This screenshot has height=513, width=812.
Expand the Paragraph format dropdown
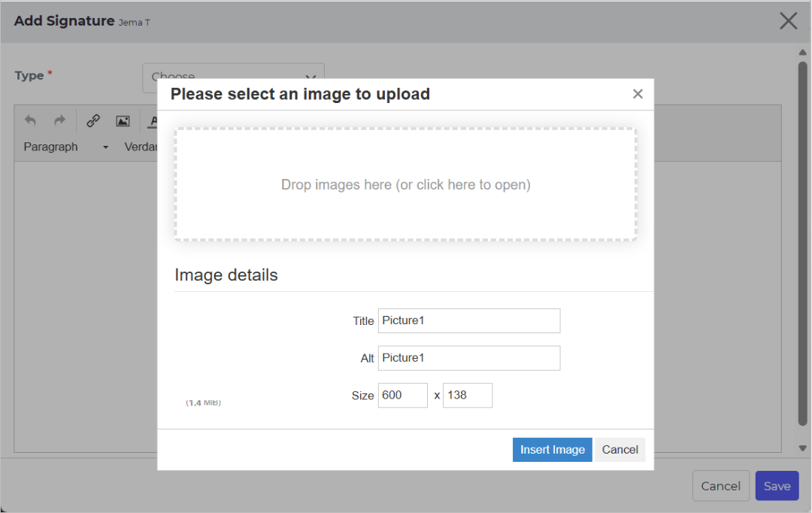point(65,147)
